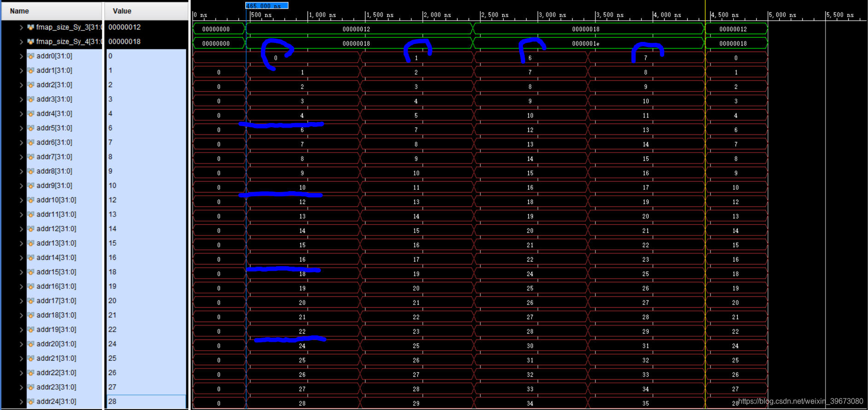Select the addr2[31:0] signal name
Screen dimensions: 868x410
coord(54,85)
